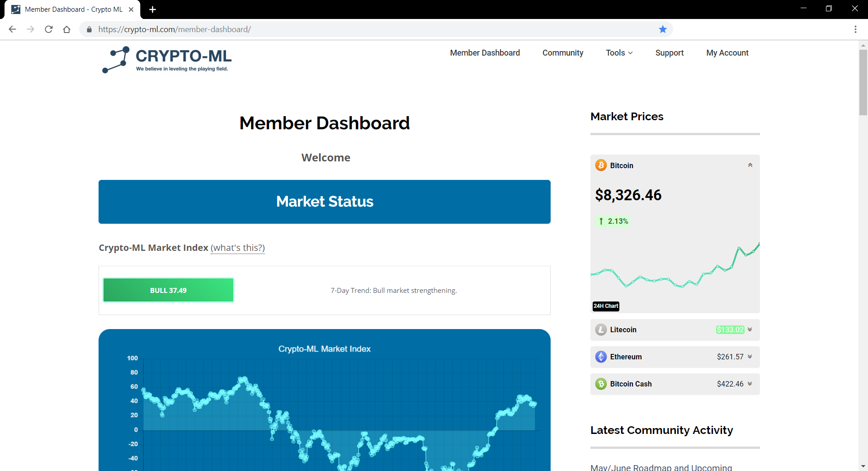Click the Litecoin label

pyautogui.click(x=623, y=330)
